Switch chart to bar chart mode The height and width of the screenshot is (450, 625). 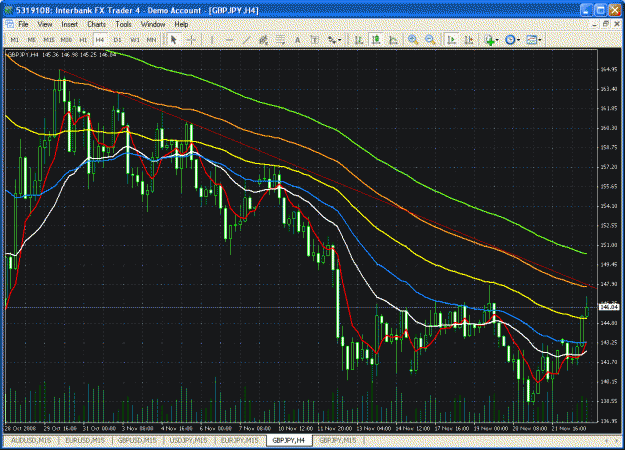[359, 40]
